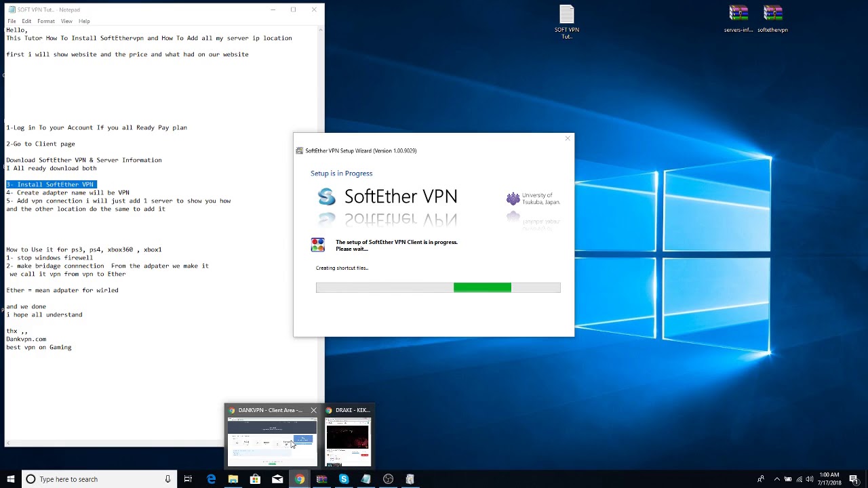The width and height of the screenshot is (868, 488).
Task: Click the setup progress bar
Action: [x=438, y=288]
